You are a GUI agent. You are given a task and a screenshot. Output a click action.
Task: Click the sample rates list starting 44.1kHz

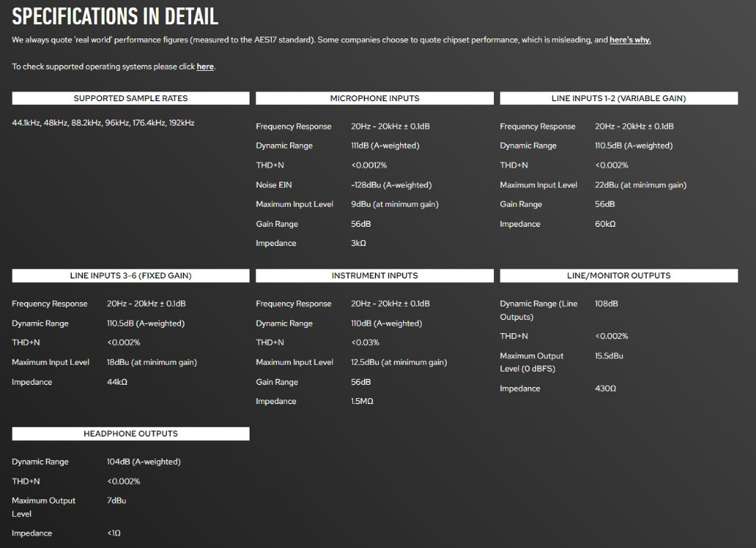pos(103,123)
